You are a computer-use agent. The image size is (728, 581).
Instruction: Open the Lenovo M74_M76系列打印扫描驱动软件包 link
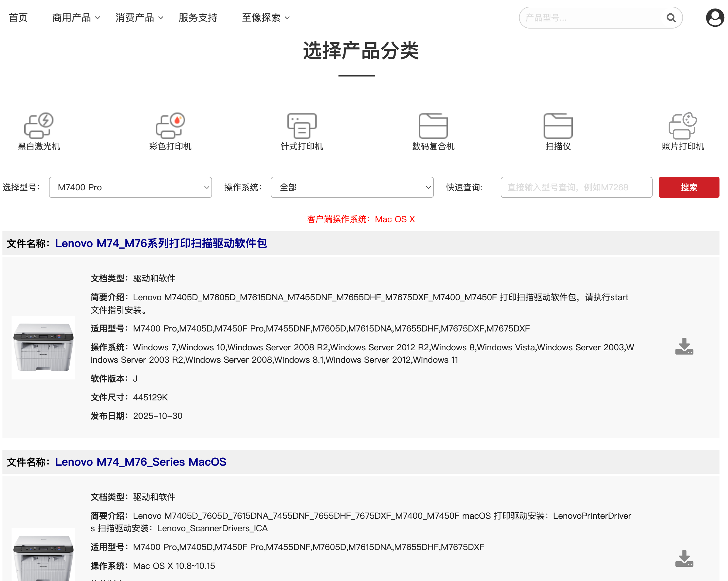(161, 243)
